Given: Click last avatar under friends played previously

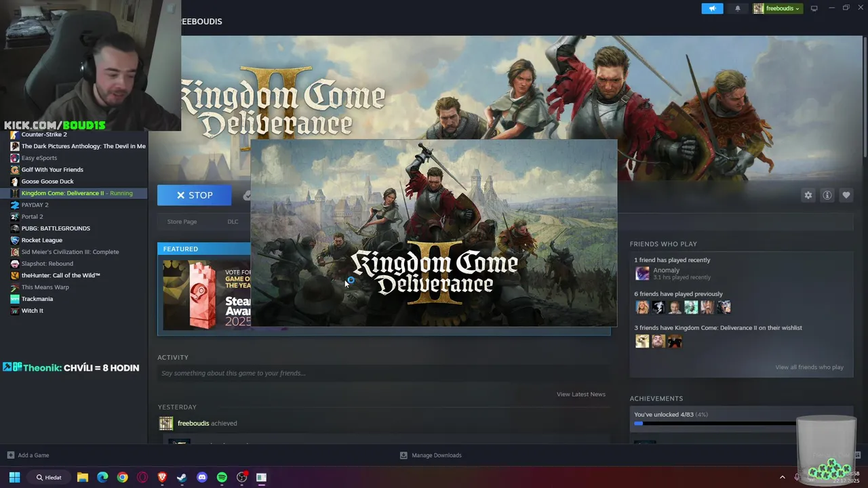Looking at the screenshot, I should [724, 307].
